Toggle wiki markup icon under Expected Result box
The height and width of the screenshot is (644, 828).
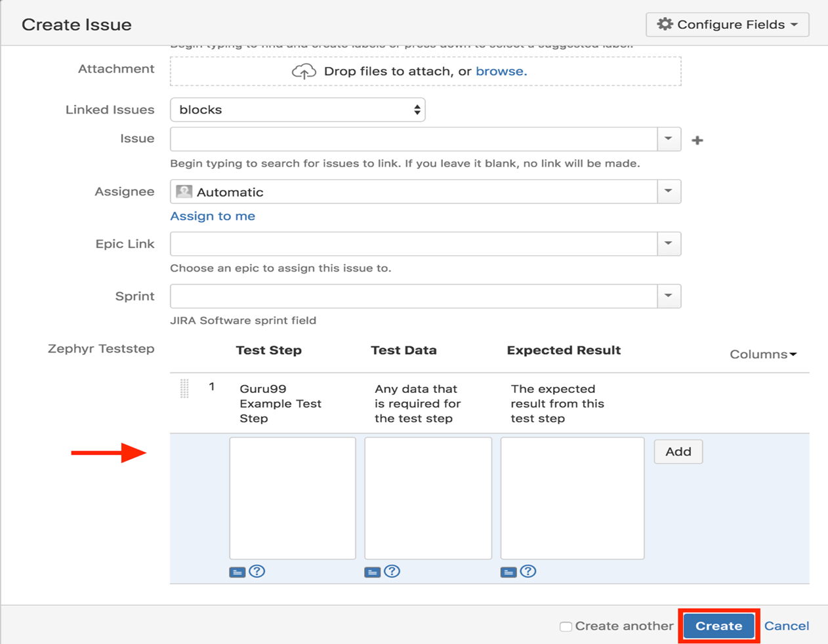pyautogui.click(x=508, y=572)
